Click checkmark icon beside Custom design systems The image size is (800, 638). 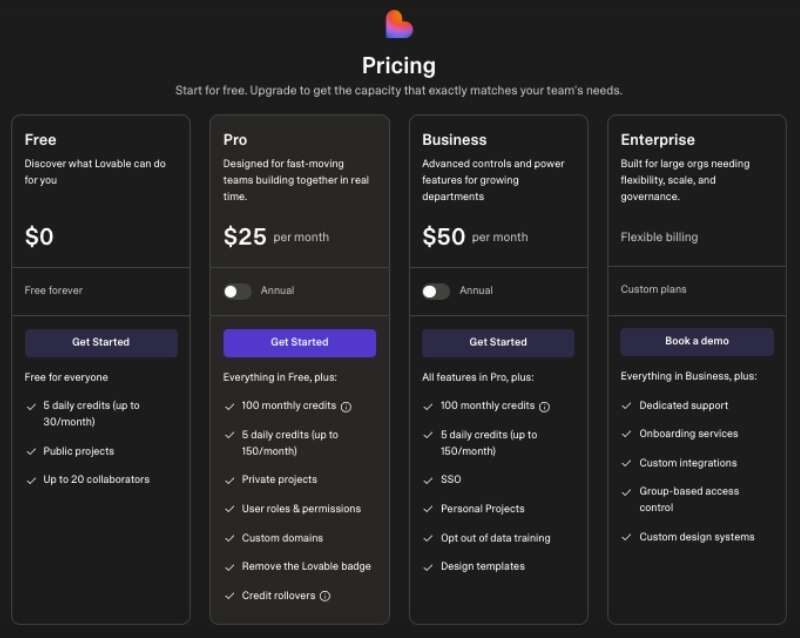tap(627, 537)
